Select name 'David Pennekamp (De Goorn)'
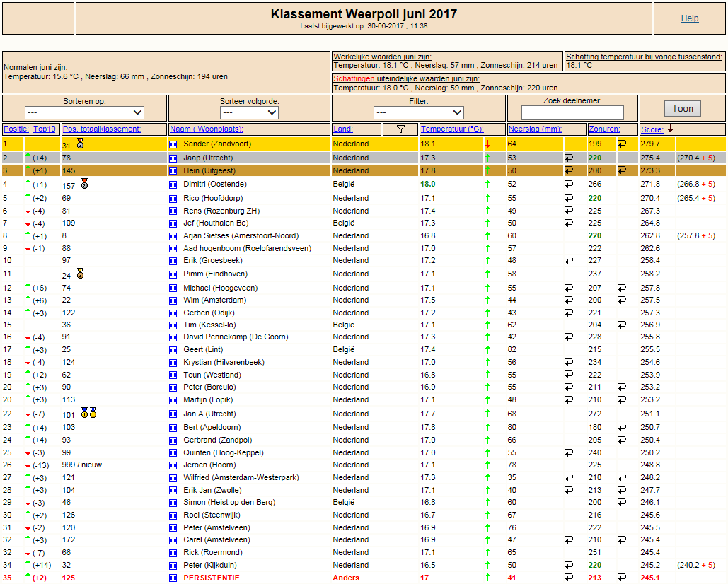Image resolution: width=728 pixels, height=584 pixels. [236, 337]
